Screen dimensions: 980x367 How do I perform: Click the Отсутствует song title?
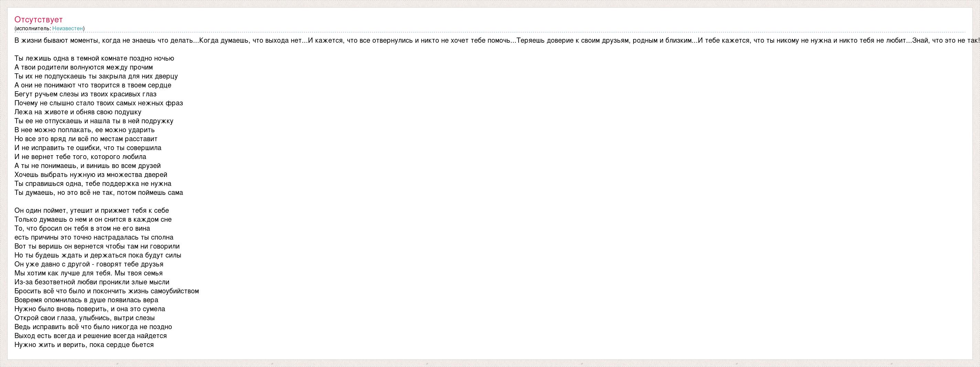click(39, 19)
